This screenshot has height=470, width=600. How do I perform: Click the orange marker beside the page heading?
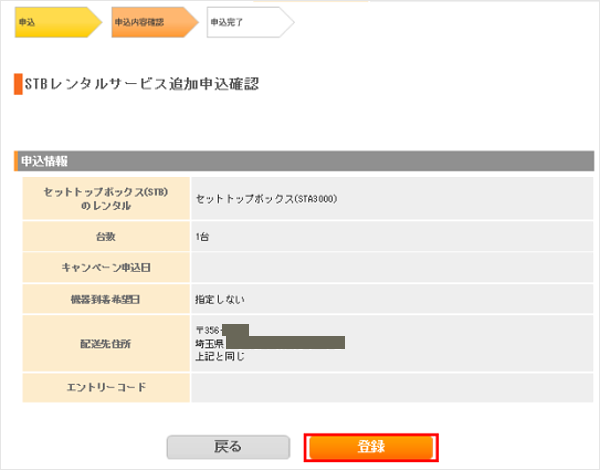point(18,84)
